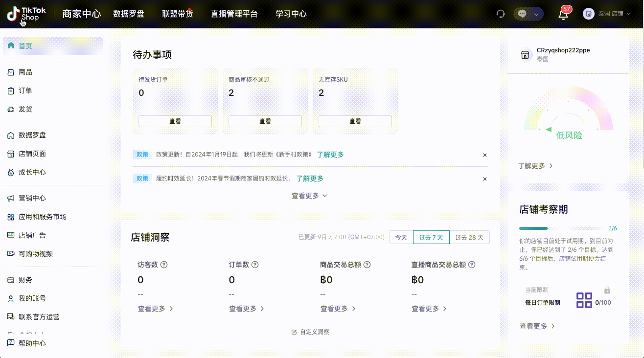
Task: Select the 过去 7 天 time range
Action: pyautogui.click(x=431, y=237)
